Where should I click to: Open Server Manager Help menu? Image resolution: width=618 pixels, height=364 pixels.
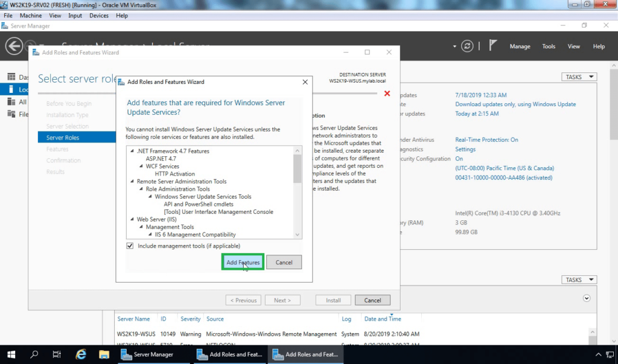pyautogui.click(x=599, y=46)
